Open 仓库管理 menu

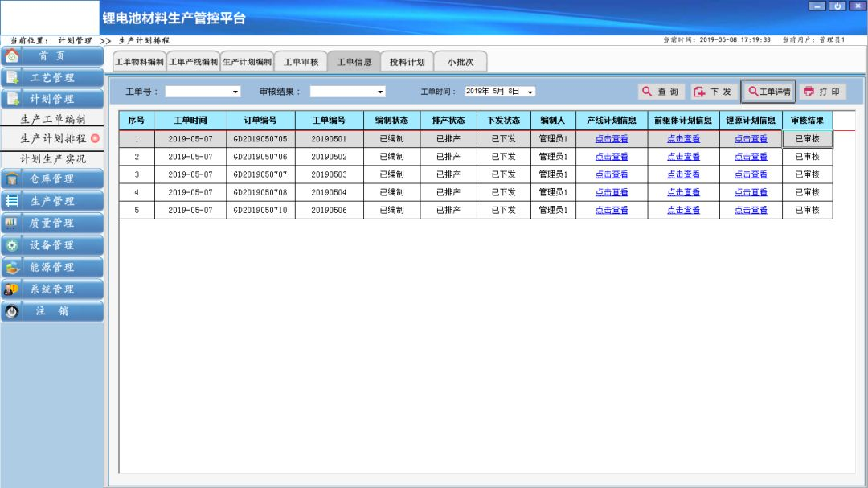tap(52, 179)
